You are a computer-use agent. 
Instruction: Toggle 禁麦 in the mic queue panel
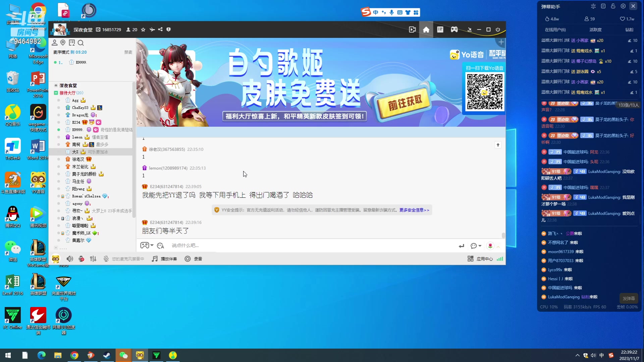[128, 52]
